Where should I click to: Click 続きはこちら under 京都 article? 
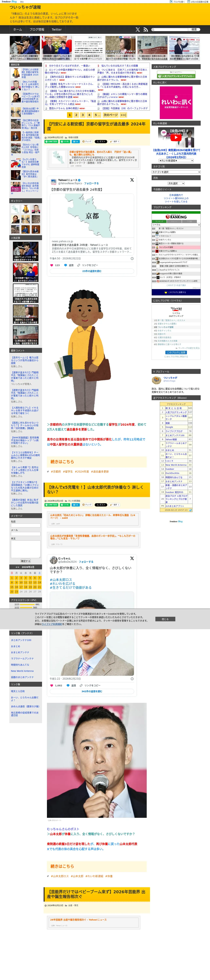point(62,462)
